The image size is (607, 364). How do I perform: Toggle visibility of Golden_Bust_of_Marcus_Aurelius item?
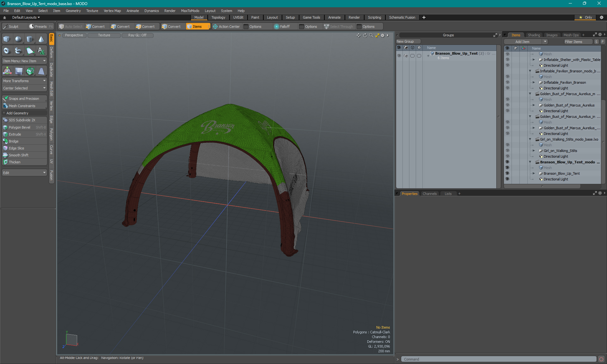(x=507, y=105)
